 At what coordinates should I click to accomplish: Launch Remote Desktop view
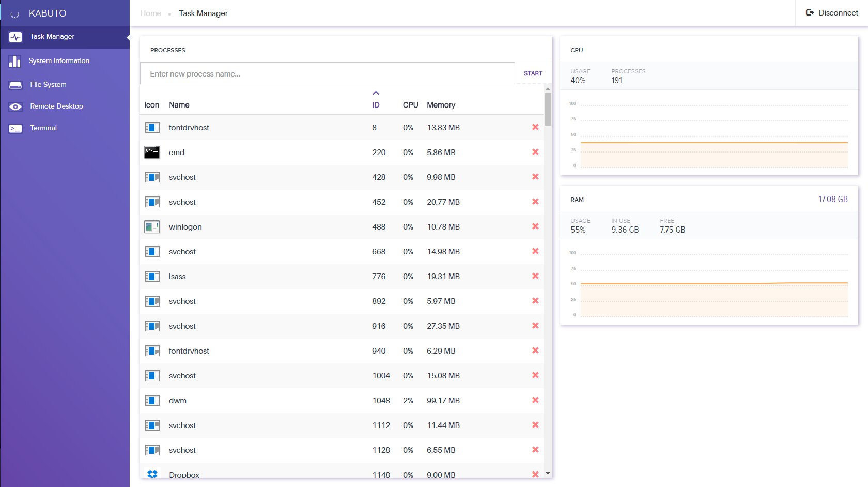[65, 106]
